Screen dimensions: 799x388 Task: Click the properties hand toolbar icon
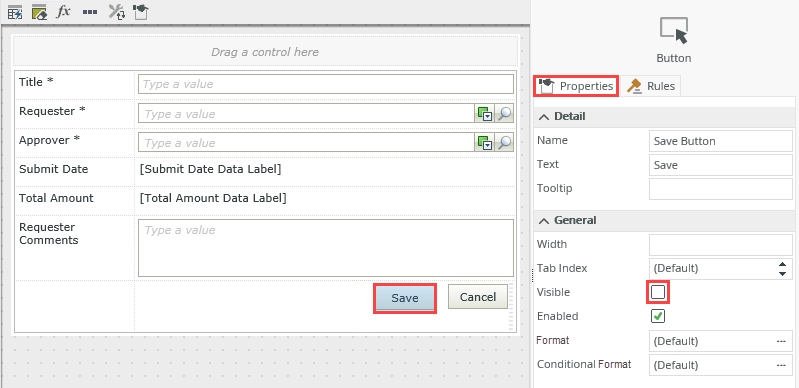141,12
